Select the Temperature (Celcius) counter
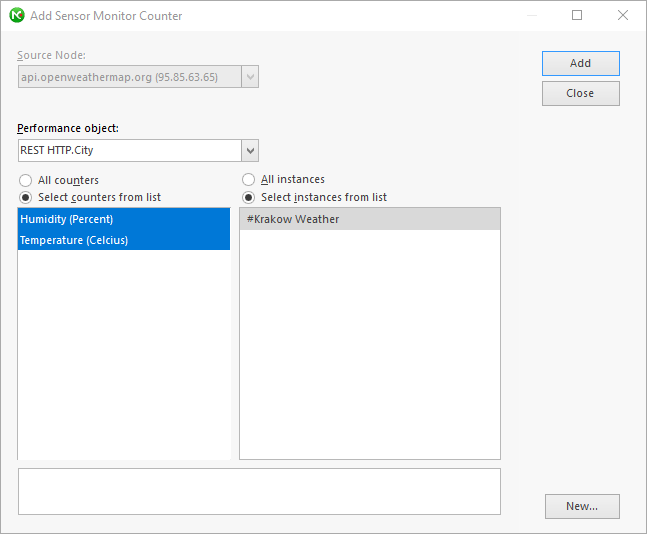Screen dimensions: 647x534 coord(124,240)
